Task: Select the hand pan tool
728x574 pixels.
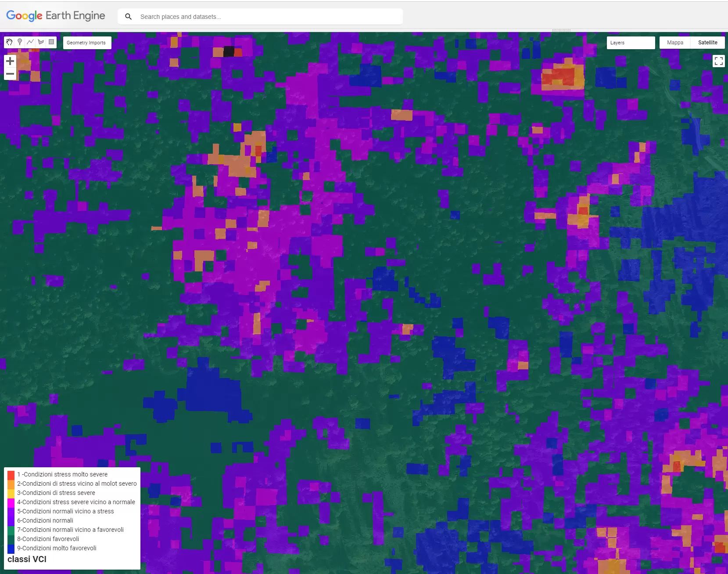Action: [x=9, y=42]
